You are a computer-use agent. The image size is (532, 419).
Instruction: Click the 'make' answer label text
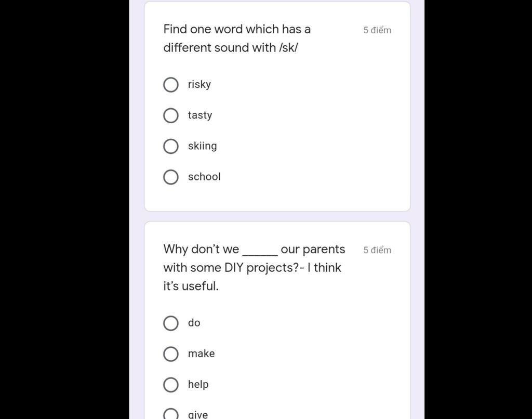201,353
